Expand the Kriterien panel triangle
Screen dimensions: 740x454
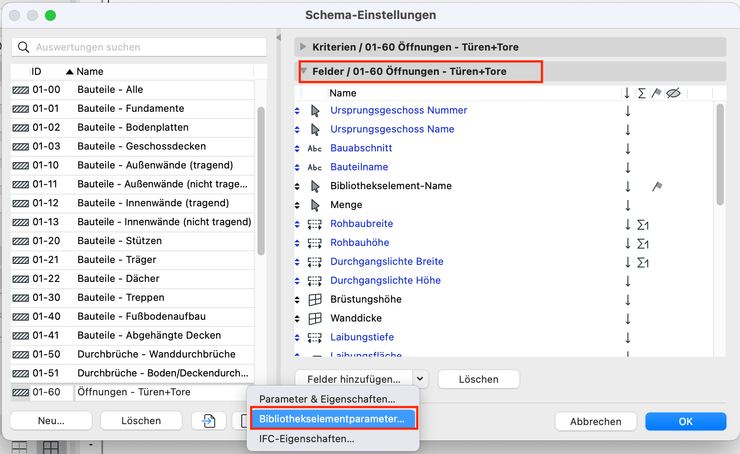pyautogui.click(x=303, y=47)
